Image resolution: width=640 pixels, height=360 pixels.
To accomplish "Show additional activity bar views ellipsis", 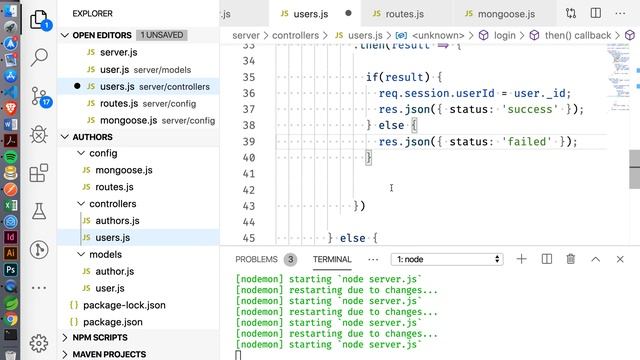I will tap(39, 288).
